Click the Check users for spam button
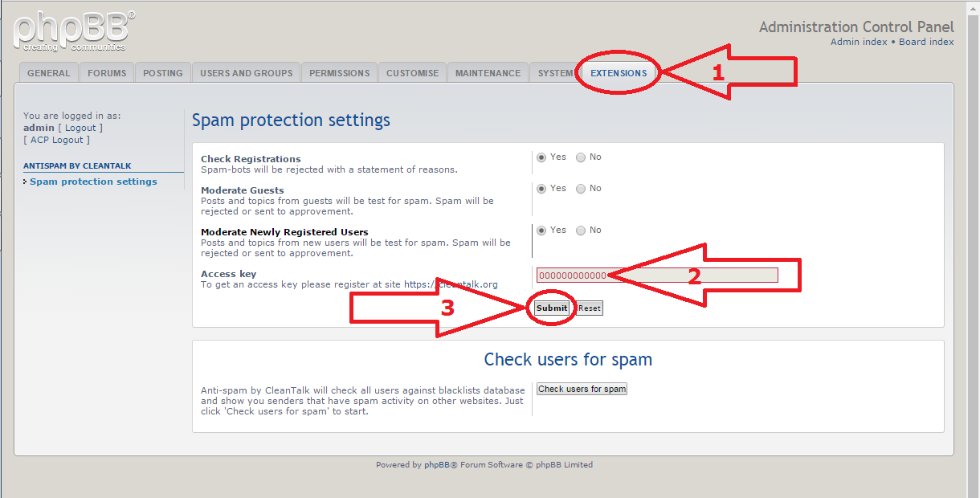The height and width of the screenshot is (498, 980). (582, 389)
